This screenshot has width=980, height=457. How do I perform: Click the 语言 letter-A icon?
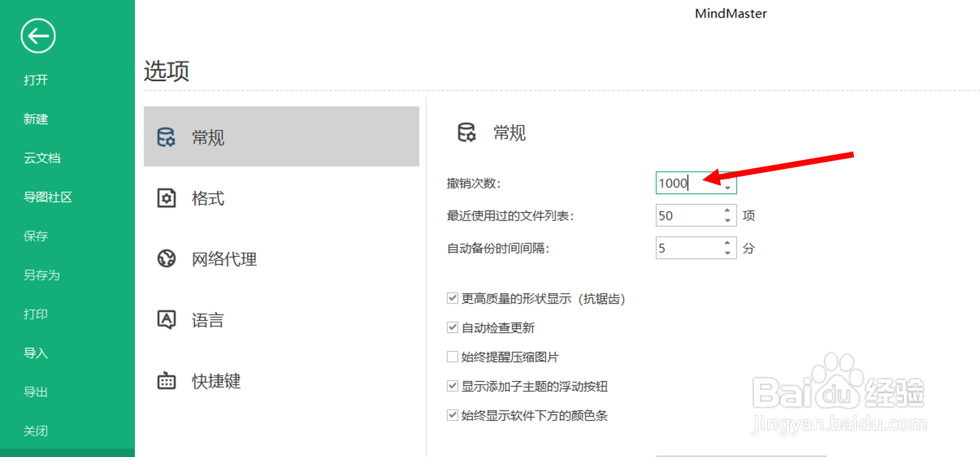point(167,319)
